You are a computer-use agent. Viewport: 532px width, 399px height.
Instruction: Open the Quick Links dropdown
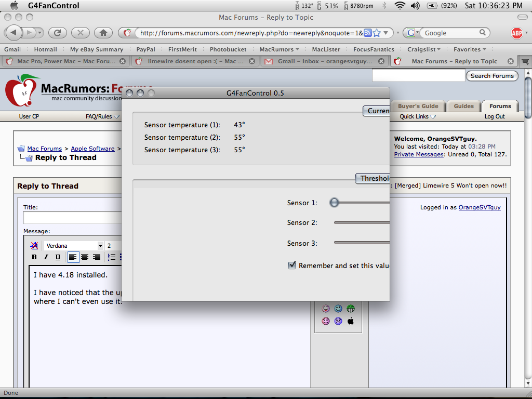pos(418,116)
